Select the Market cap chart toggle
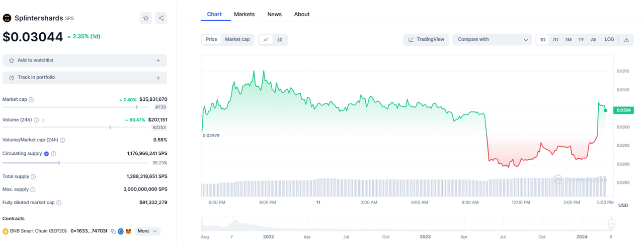644x244 pixels. coord(237,39)
